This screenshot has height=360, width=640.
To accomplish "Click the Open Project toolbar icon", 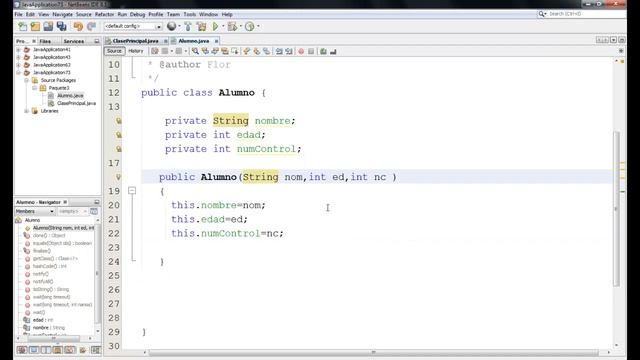I will (x=48, y=27).
